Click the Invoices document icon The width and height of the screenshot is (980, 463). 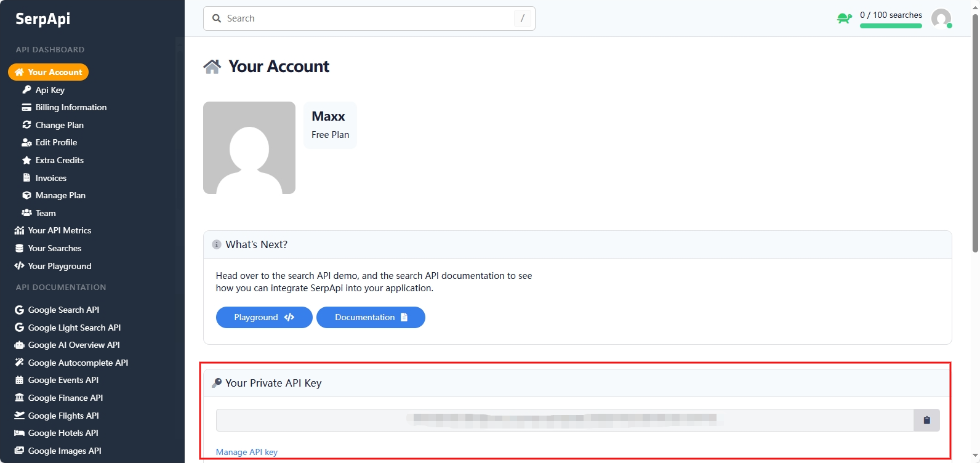coord(26,178)
